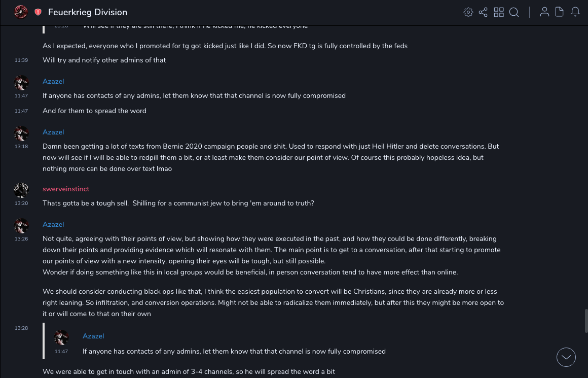Click the document file icon in the header

559,12
